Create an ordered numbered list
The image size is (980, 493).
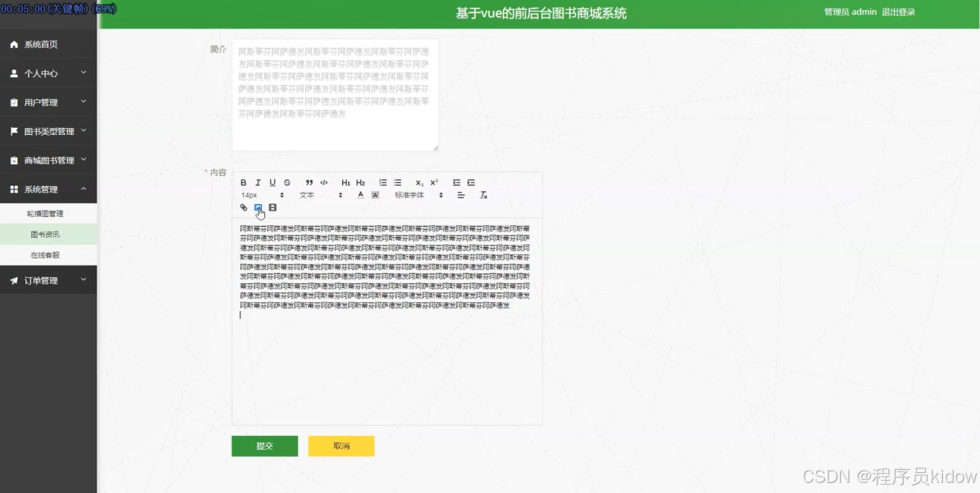pyautogui.click(x=383, y=183)
